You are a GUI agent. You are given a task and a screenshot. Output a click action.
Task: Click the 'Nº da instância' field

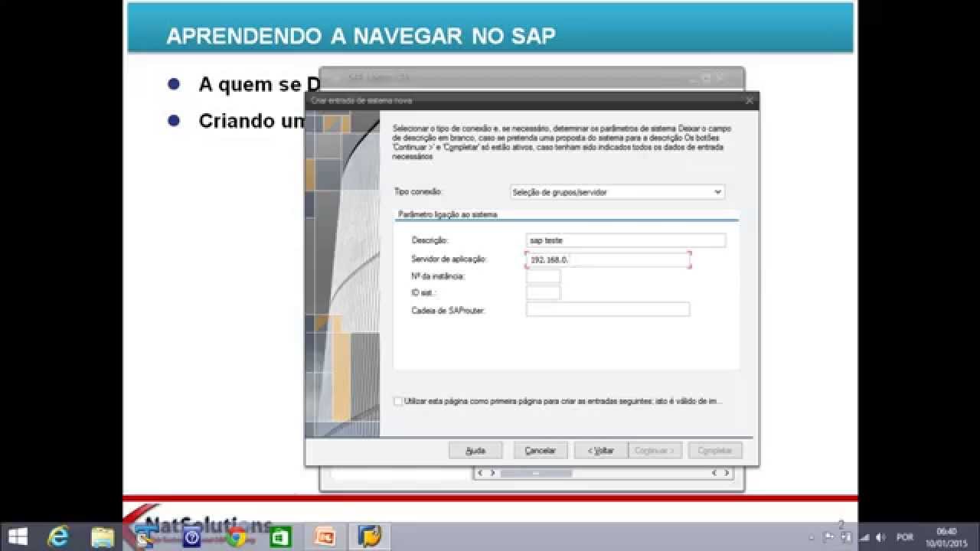544,276
